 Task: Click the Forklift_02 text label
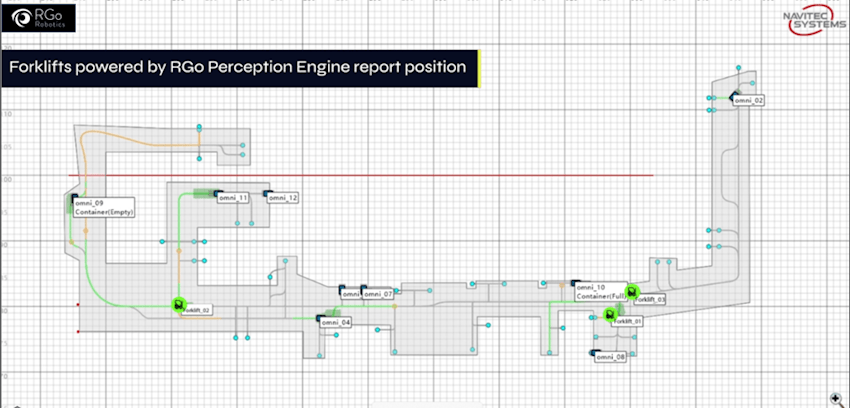(195, 311)
